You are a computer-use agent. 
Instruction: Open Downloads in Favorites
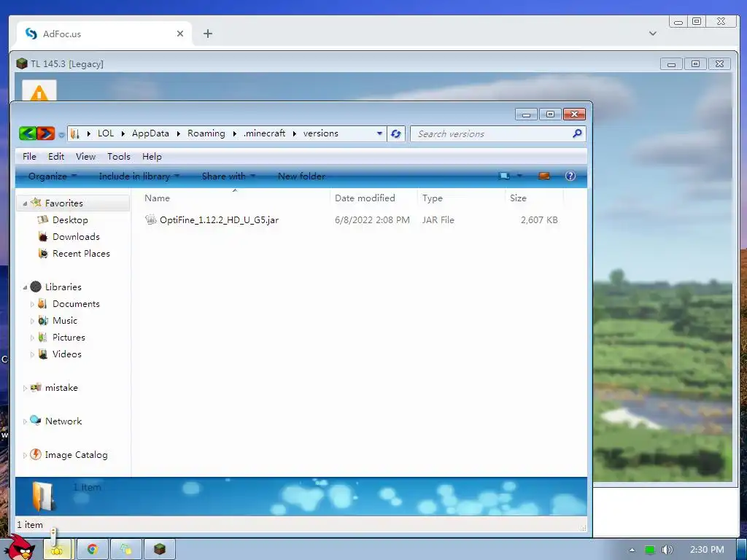pyautogui.click(x=76, y=237)
